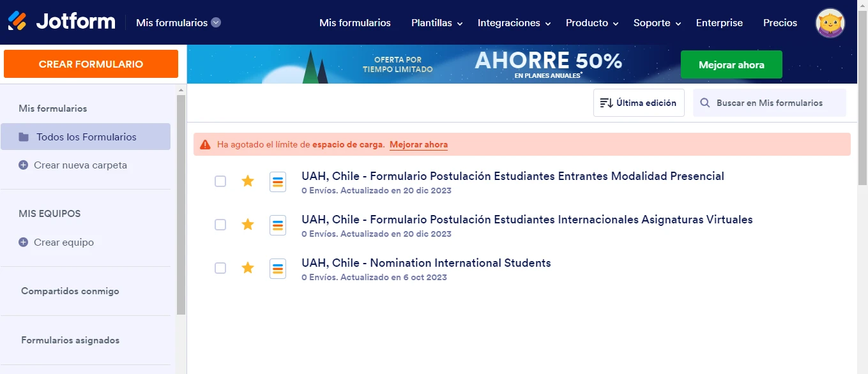Screen dimensions: 868x374
Task: Toggle star on Nomination International Students form
Action: click(248, 268)
